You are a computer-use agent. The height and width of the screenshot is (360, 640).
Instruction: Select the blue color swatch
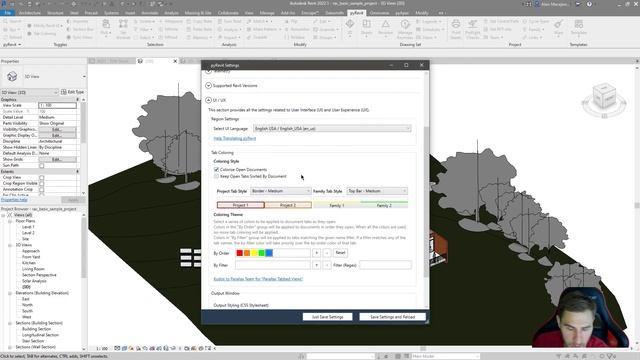(269, 253)
